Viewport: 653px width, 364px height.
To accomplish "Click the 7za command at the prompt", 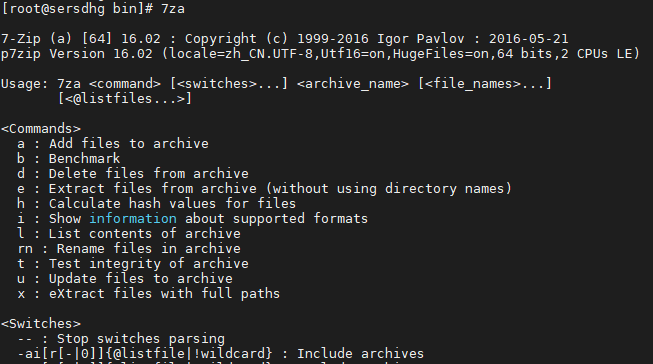I will coord(173,9).
